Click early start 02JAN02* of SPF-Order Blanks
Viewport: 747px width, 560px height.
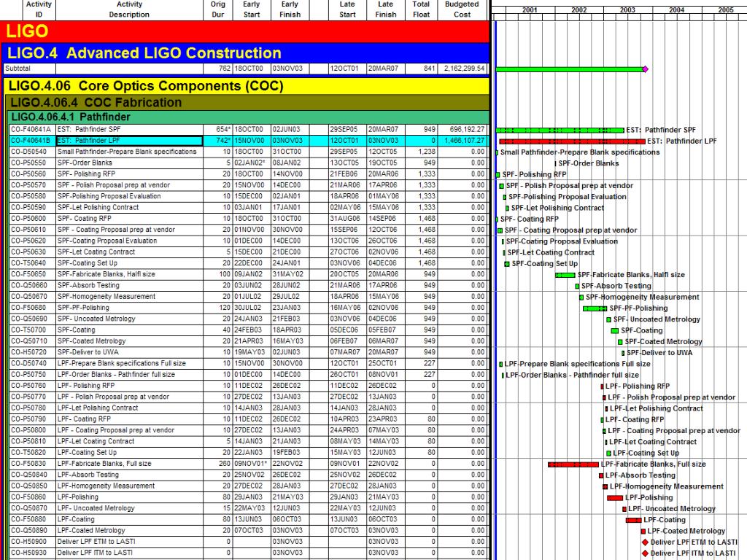(250, 163)
